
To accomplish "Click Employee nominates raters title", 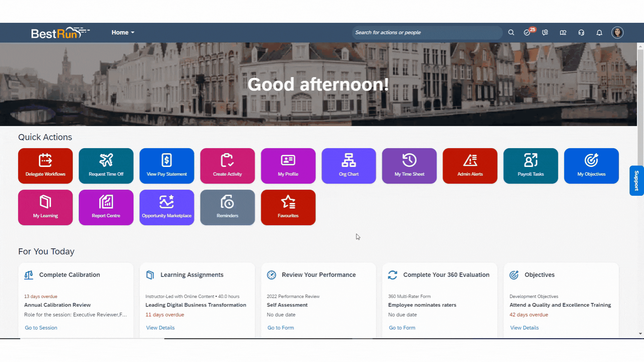I will pos(422,305).
